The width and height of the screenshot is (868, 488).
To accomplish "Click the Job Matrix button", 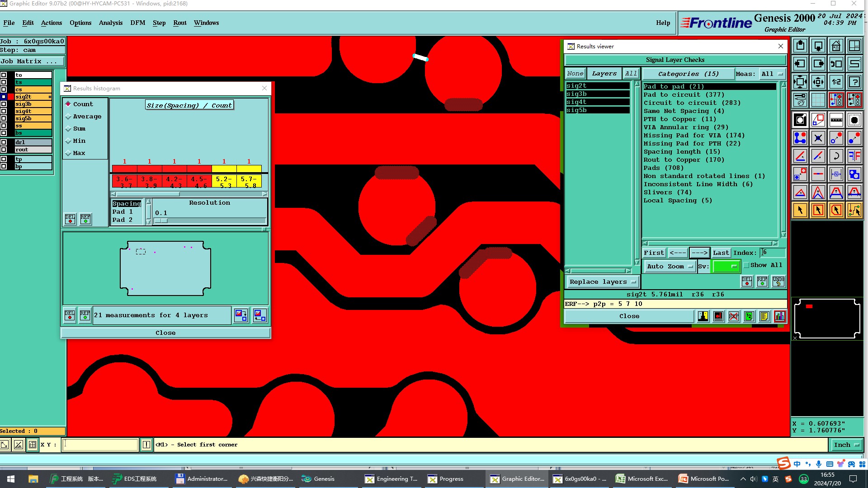I will coord(32,61).
